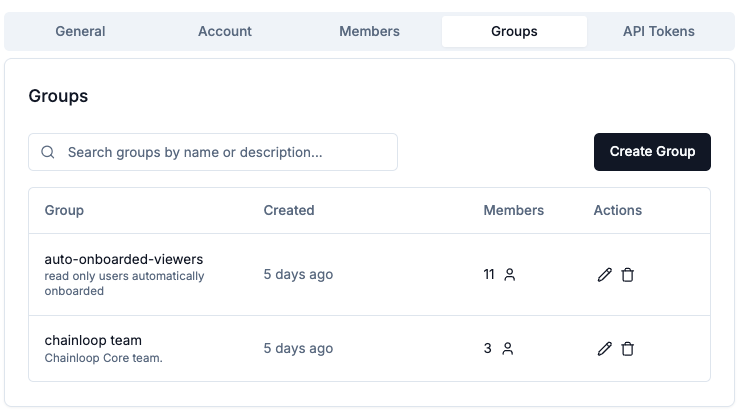Delete the auto-onboarded-viewers group with trash icon
Image resolution: width=743 pixels, height=417 pixels.
(627, 275)
